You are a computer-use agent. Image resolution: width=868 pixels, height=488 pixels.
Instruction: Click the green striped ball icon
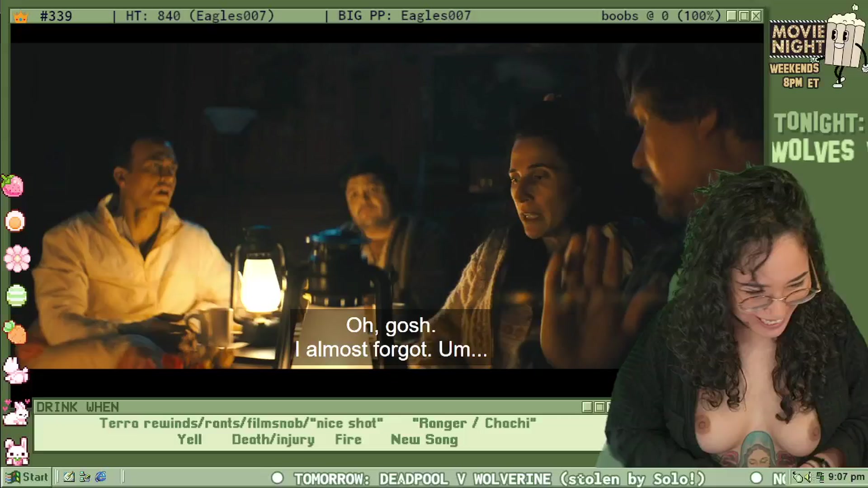[x=16, y=296]
